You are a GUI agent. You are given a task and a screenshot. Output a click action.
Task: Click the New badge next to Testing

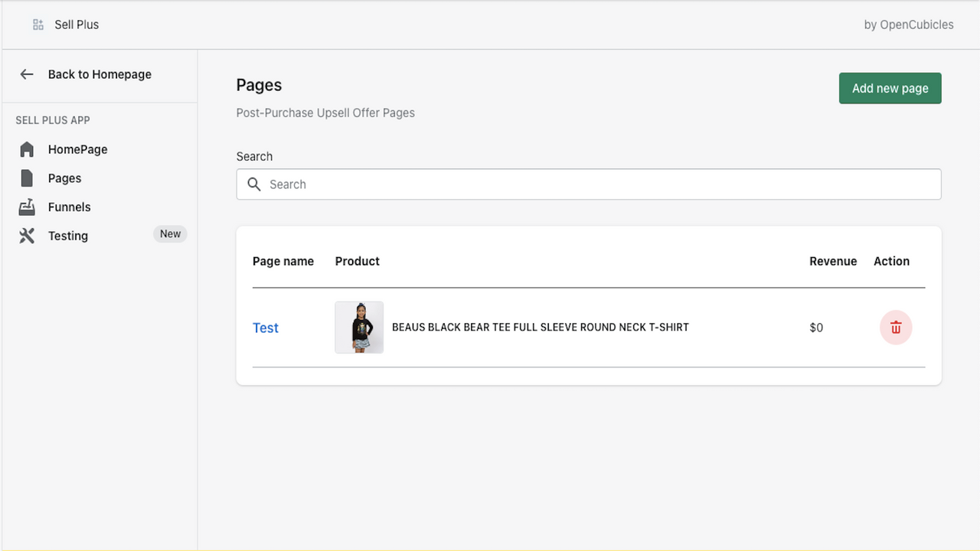tap(170, 233)
